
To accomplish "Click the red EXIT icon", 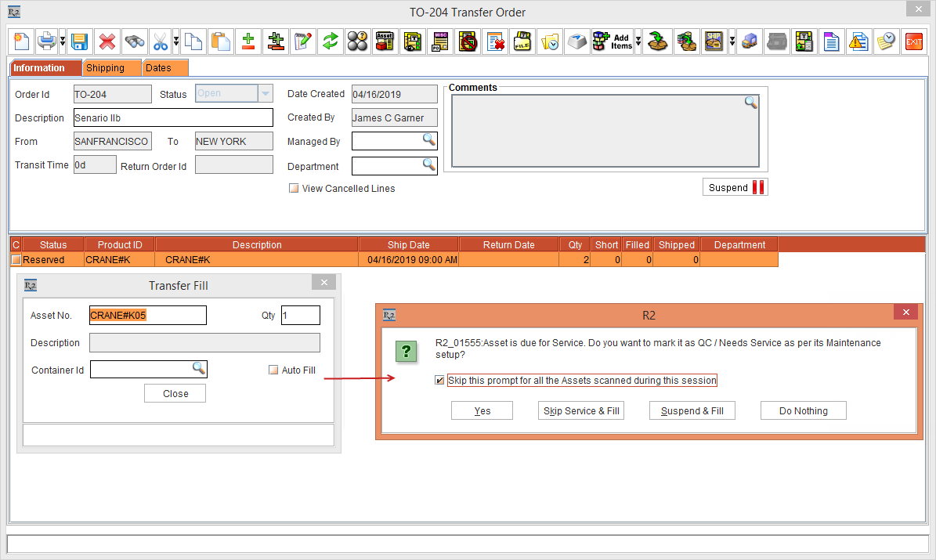I will [913, 42].
